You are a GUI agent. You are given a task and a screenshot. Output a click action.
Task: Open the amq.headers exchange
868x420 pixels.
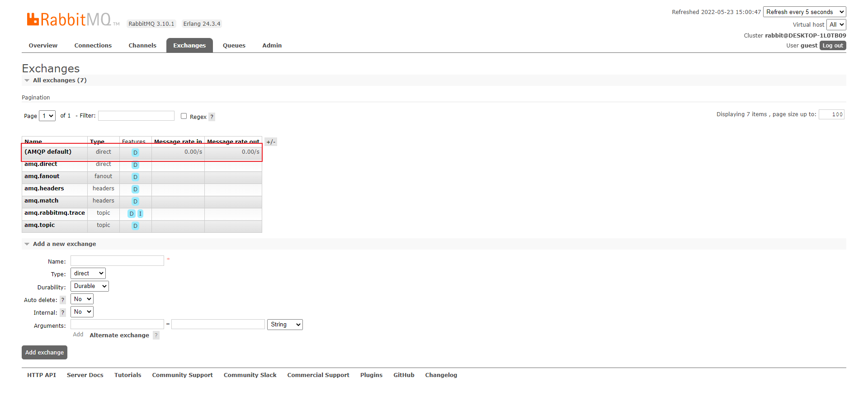point(44,188)
